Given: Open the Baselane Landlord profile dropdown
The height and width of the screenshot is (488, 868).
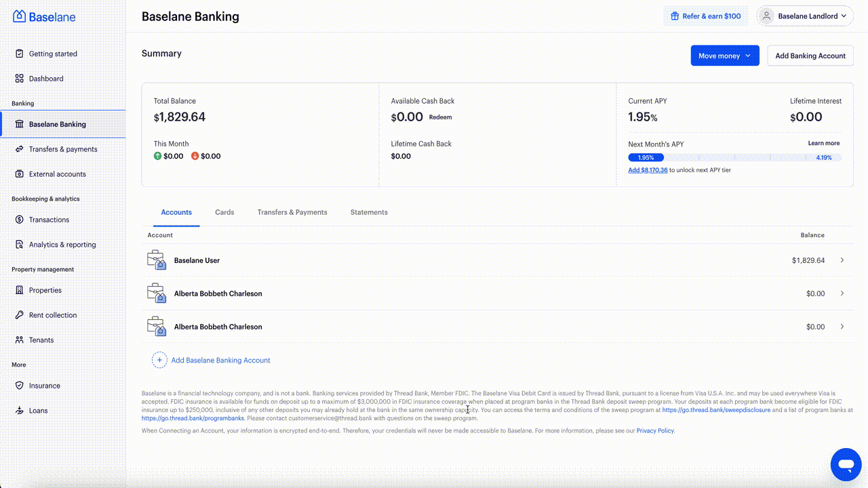Looking at the screenshot, I should point(805,16).
